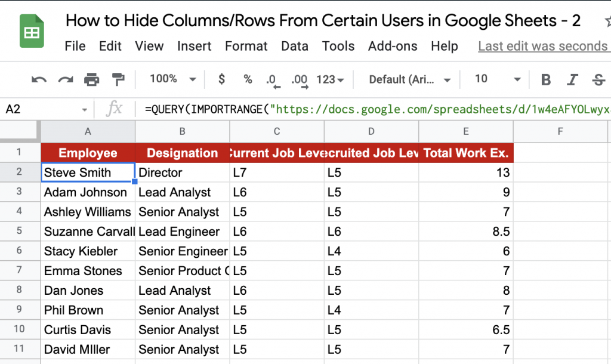Click the Google Sheets home icon
The width and height of the screenshot is (611, 364).
(x=29, y=30)
